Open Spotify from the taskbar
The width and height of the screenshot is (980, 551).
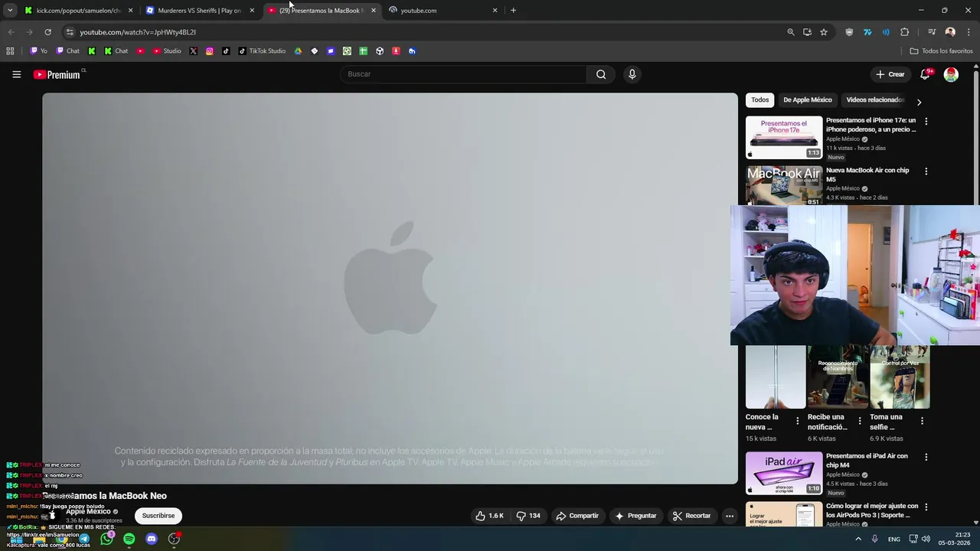click(129, 539)
